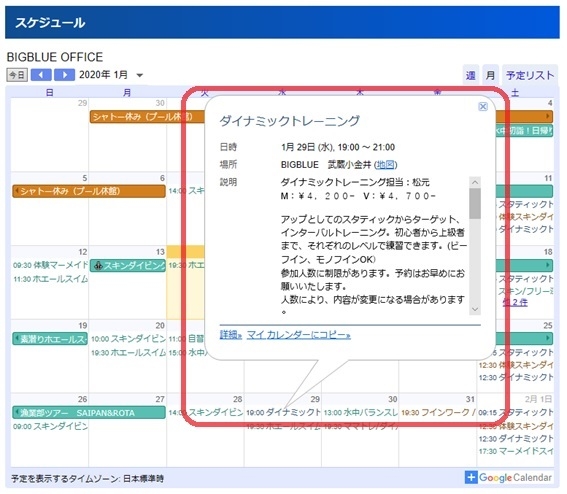Image resolution: width=567 pixels, height=494 pixels.
Task: Open 09:30 体験マーメイド event
Action: coord(50,265)
